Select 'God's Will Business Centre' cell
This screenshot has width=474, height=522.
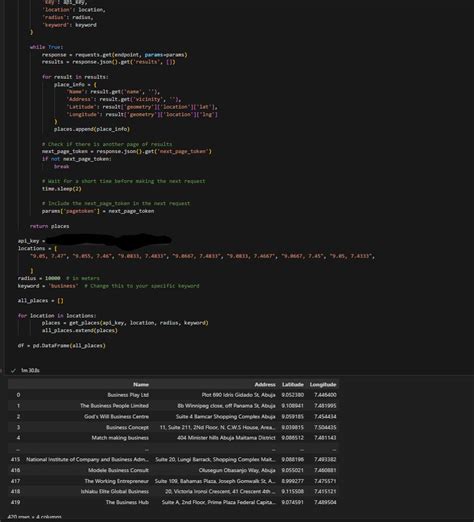(116, 416)
